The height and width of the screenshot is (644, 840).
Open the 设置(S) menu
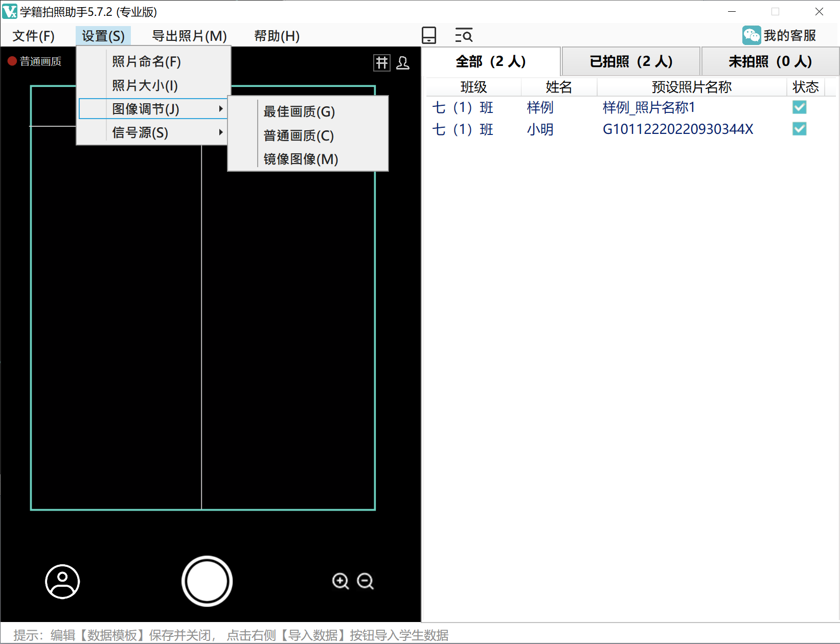coord(103,36)
